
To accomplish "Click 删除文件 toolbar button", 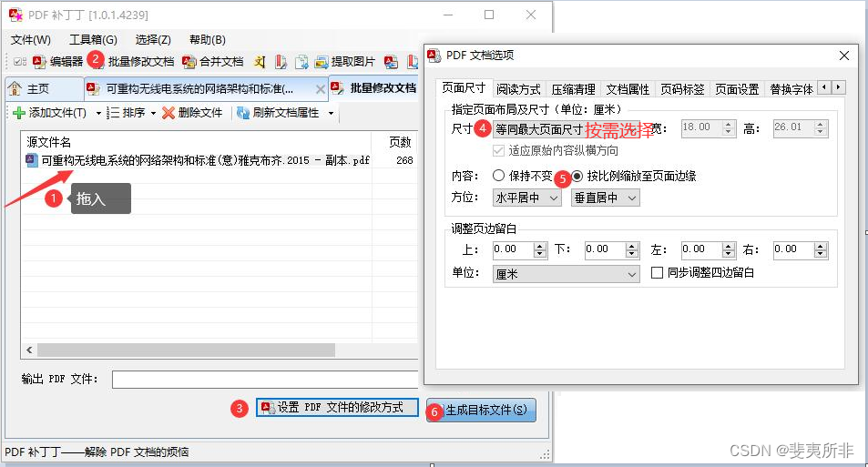I will [192, 113].
